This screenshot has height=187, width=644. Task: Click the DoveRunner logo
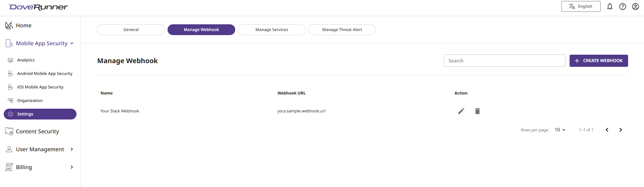point(38,7)
